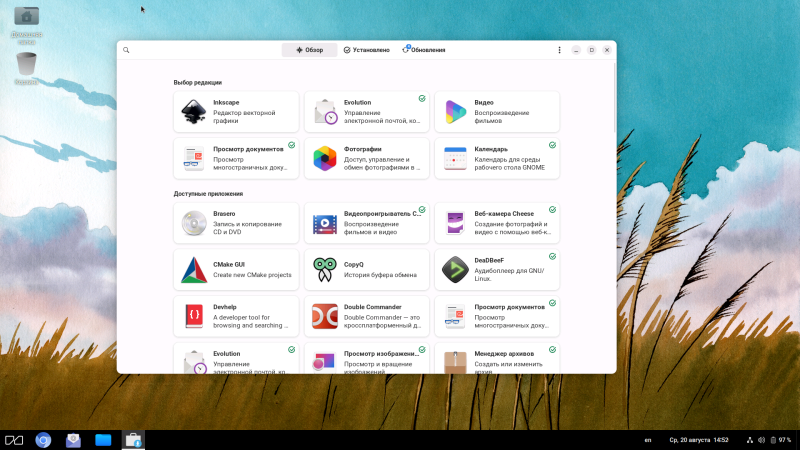Select the CMake GUI triangle icon
This screenshot has width=800, height=450.
194,269
